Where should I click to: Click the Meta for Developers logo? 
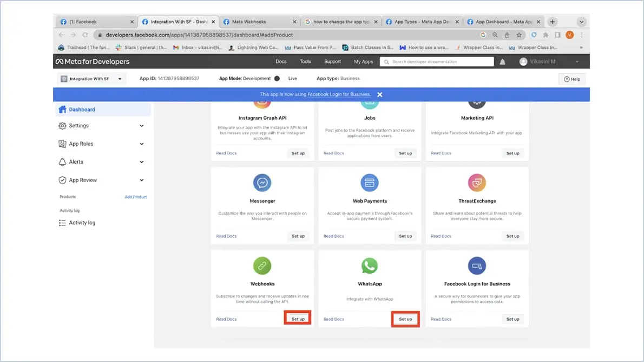[x=93, y=62]
